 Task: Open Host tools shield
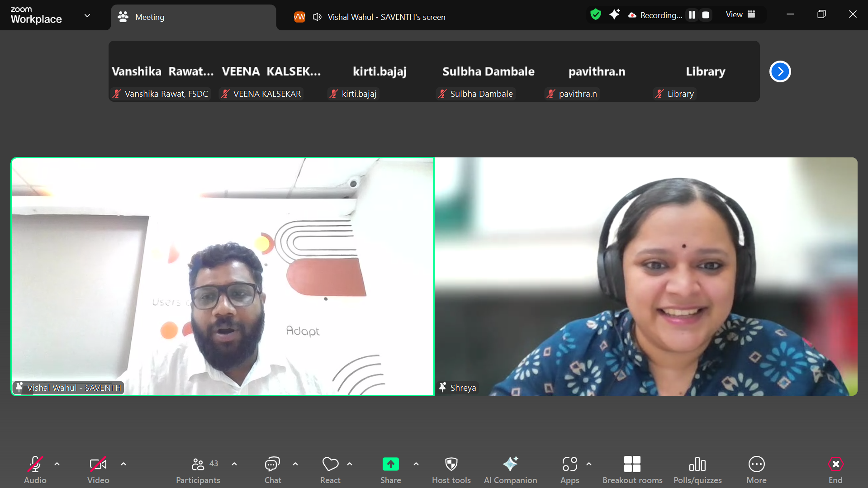[x=451, y=469]
